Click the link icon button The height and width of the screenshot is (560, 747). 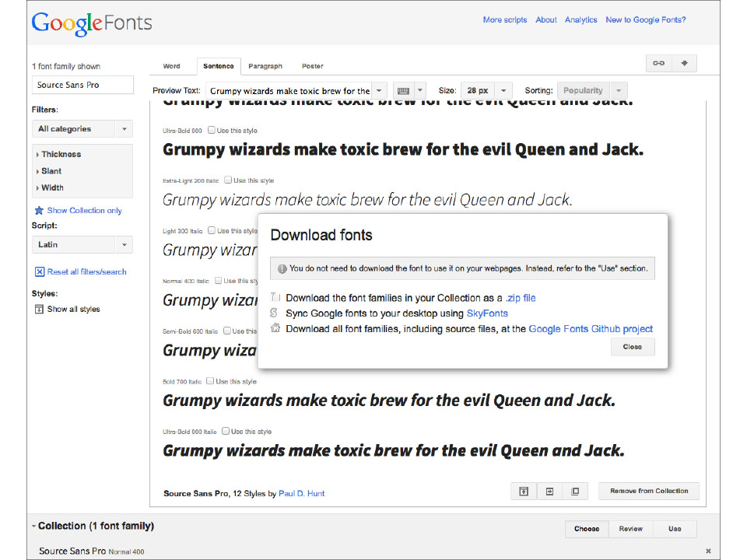pos(659,63)
